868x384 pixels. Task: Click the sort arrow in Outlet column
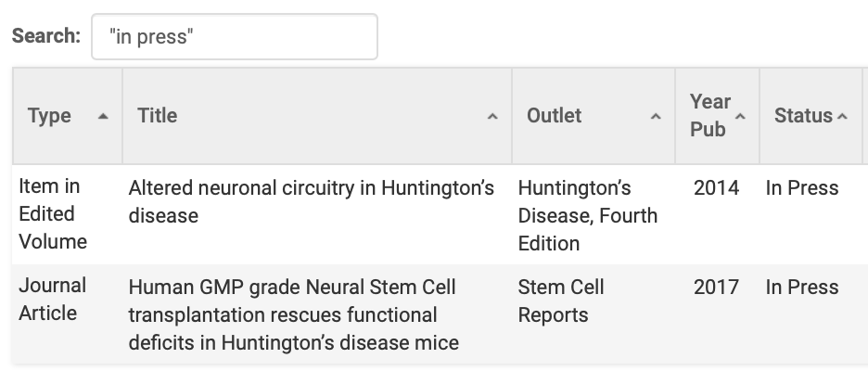point(656,117)
